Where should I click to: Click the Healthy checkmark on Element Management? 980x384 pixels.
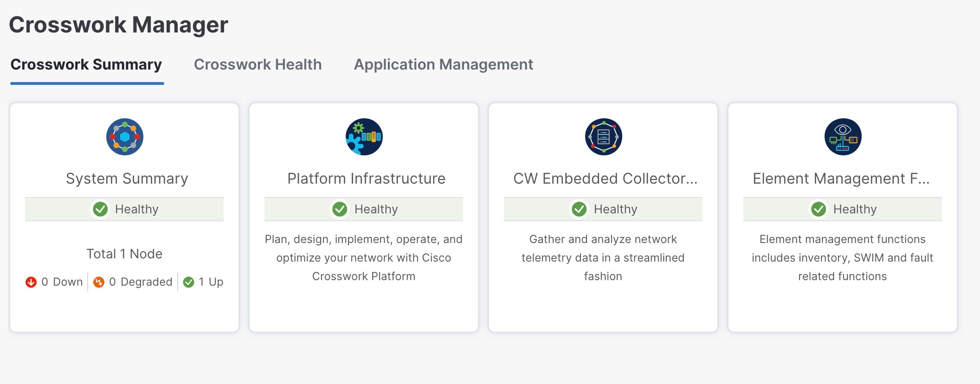coord(819,209)
